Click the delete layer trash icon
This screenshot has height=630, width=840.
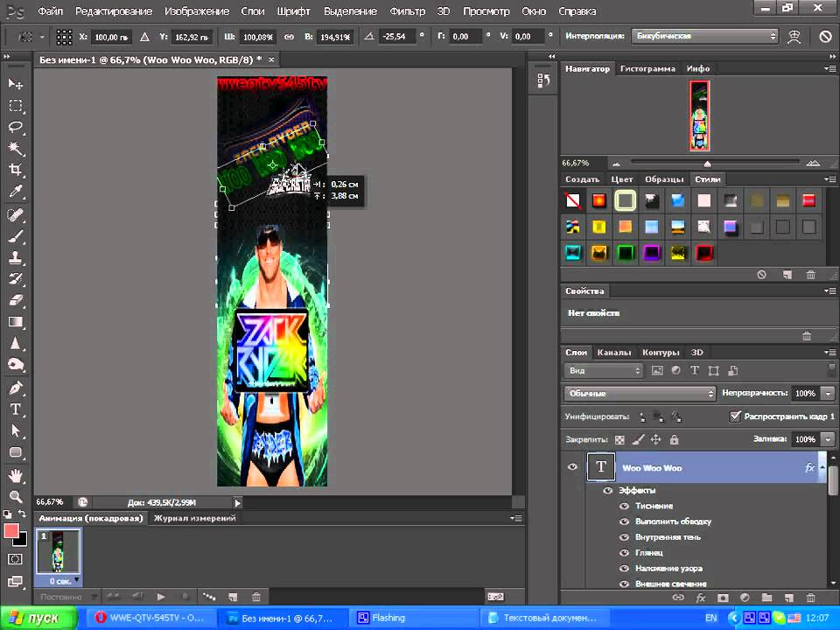pos(810,598)
